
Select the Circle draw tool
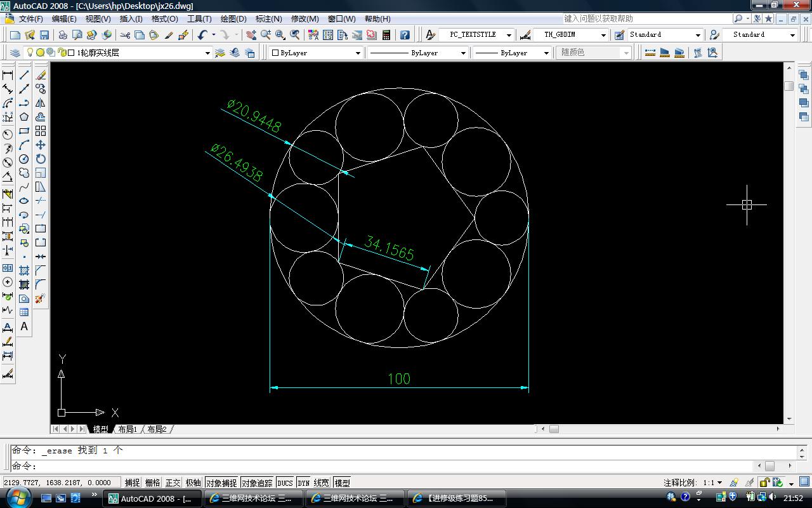[x=24, y=159]
